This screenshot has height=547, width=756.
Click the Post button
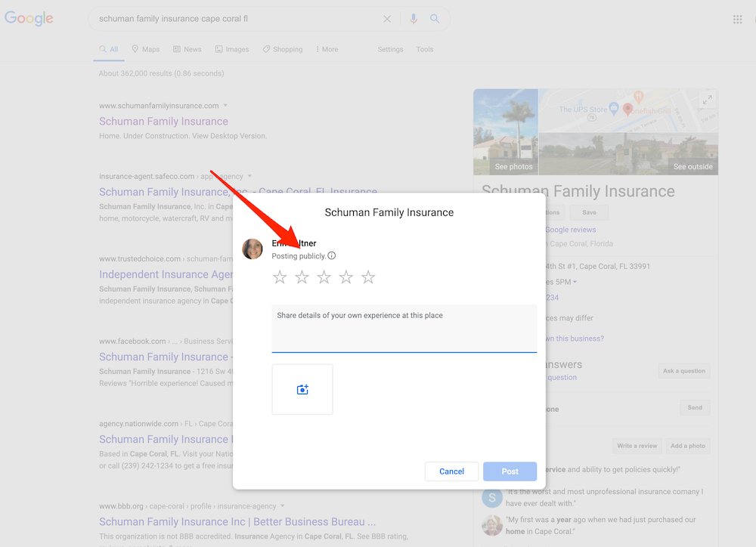coord(510,471)
